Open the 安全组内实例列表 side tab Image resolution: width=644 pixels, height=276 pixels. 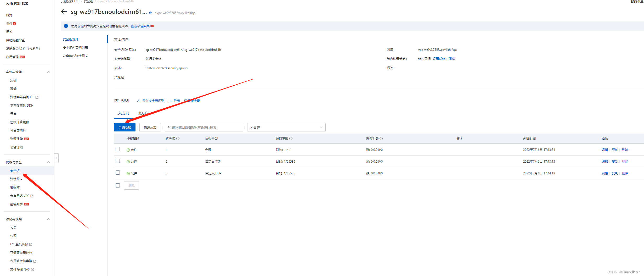(x=75, y=48)
